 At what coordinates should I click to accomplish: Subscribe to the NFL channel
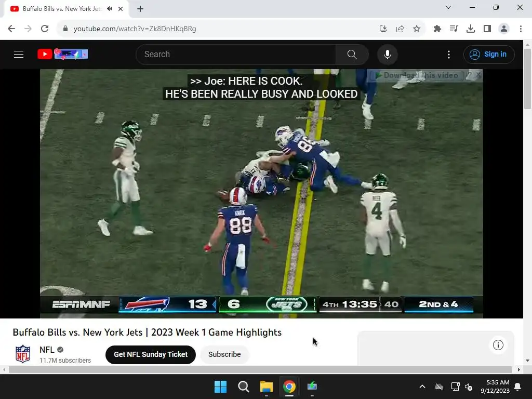tap(224, 354)
